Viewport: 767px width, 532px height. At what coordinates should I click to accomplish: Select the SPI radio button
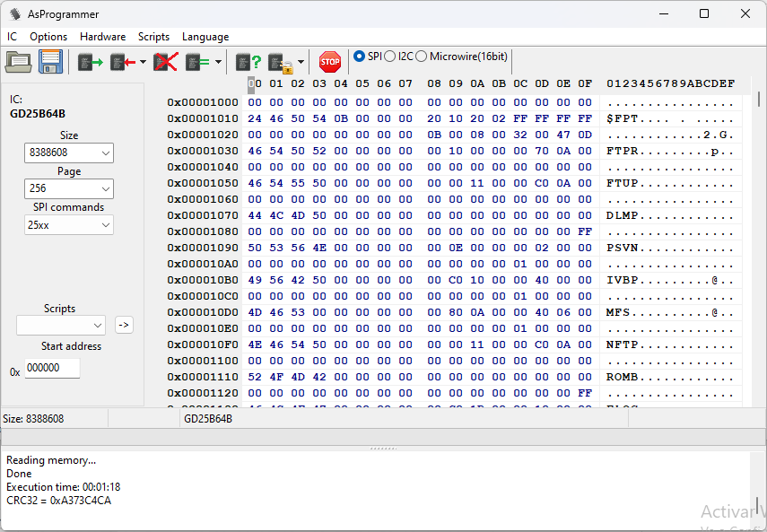(x=360, y=57)
